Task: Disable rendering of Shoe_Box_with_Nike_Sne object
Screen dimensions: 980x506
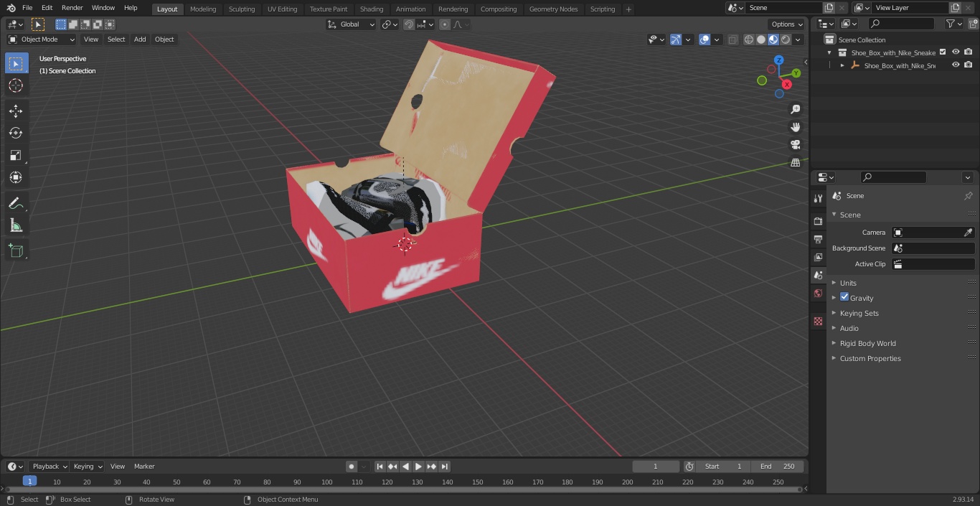Action: (x=969, y=65)
